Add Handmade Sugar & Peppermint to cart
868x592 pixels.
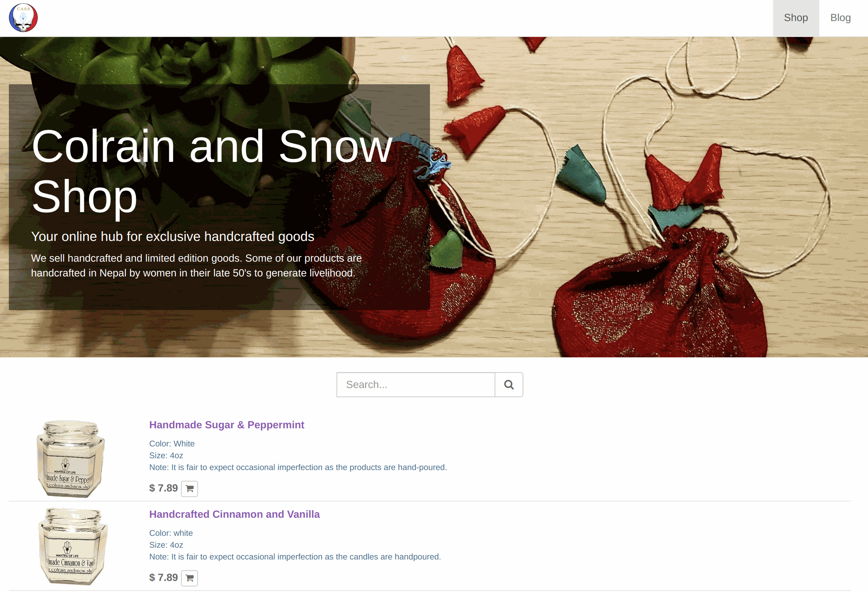point(189,489)
